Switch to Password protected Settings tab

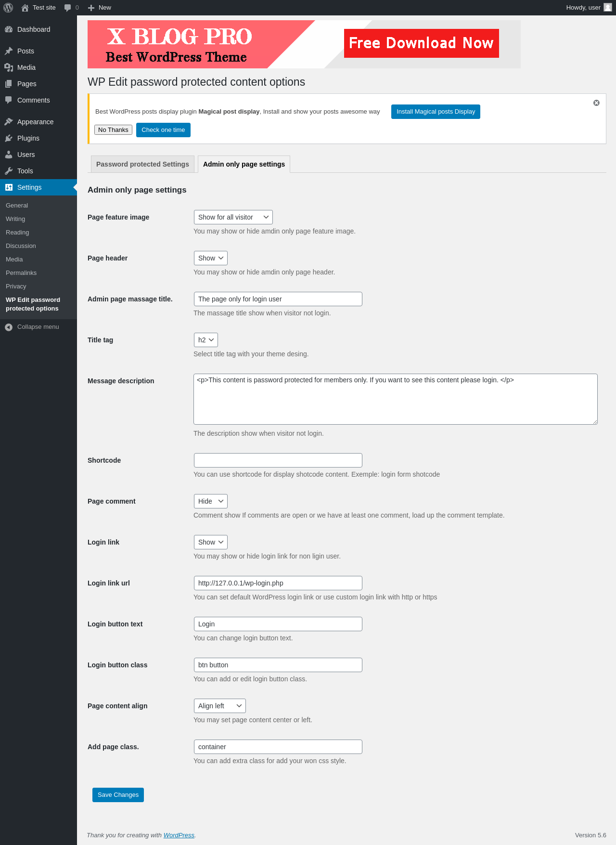(x=142, y=164)
